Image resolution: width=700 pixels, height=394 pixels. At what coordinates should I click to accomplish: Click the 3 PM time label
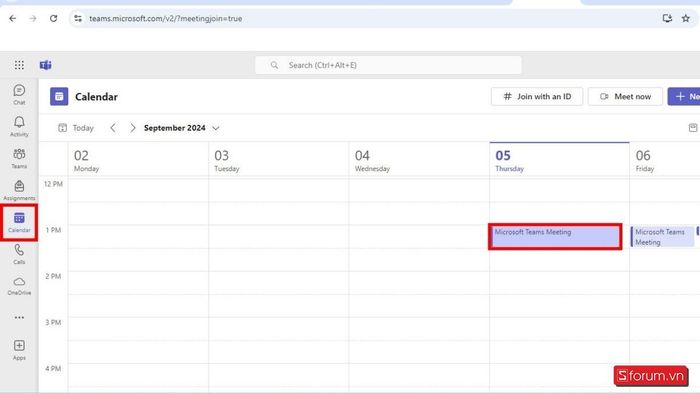coord(53,322)
